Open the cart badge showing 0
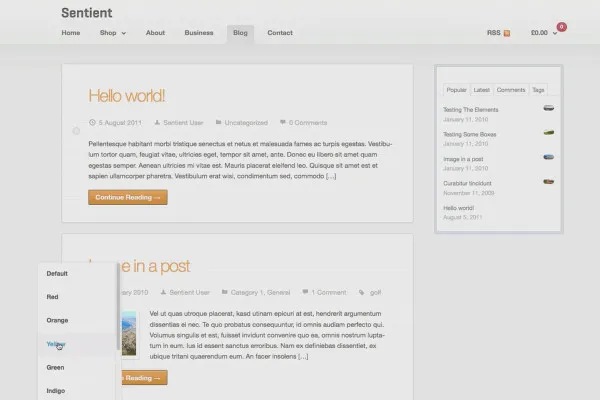This screenshot has height=400, width=600. pos(561,27)
